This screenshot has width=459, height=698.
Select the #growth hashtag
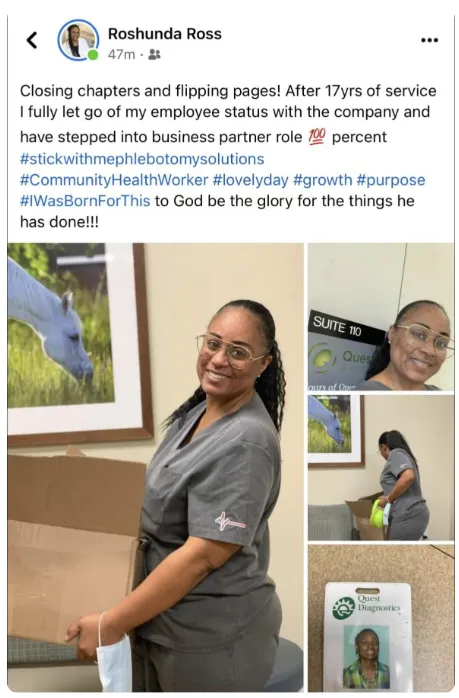323,180
